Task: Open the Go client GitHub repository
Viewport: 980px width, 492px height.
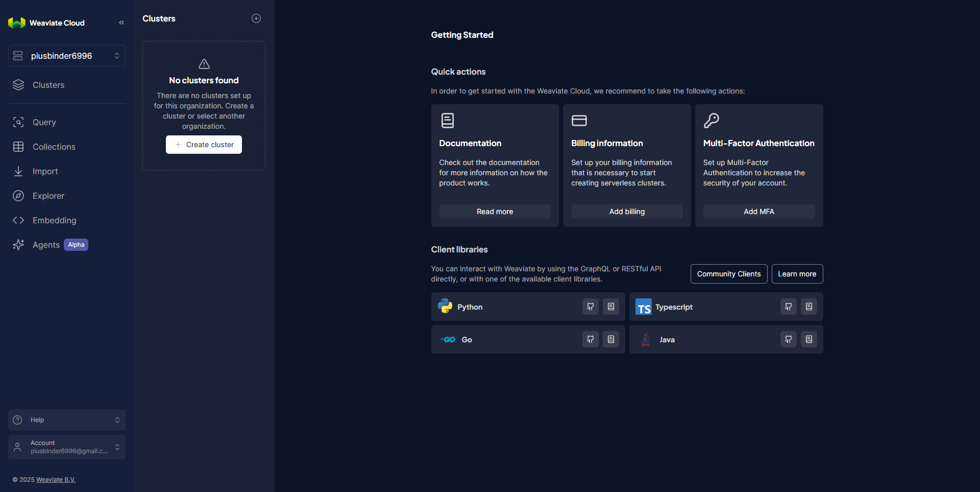Action: pyautogui.click(x=591, y=339)
